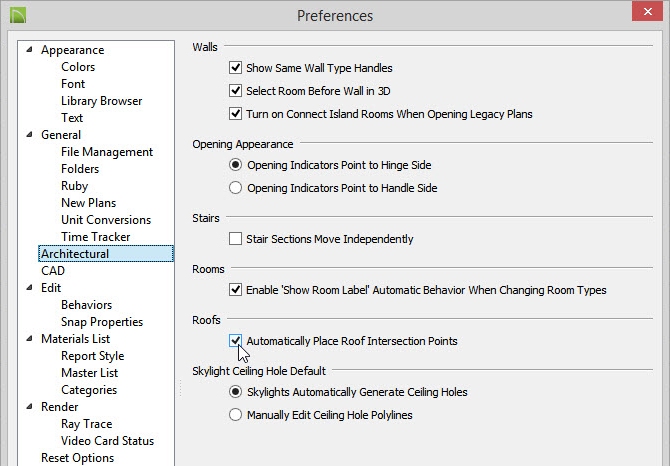Select the Reset Options entry
The height and width of the screenshot is (466, 670).
pos(77,458)
